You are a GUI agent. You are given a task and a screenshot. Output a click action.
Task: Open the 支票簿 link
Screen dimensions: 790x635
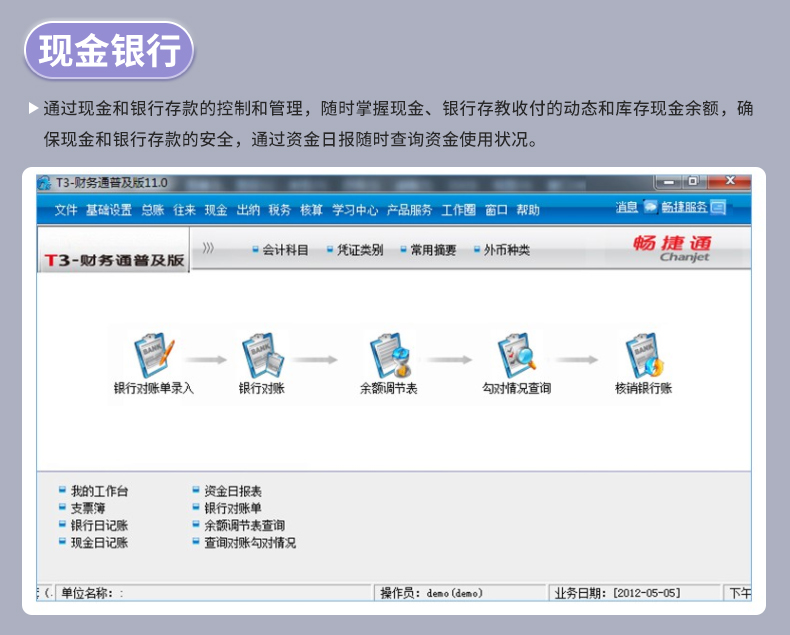coord(88,508)
